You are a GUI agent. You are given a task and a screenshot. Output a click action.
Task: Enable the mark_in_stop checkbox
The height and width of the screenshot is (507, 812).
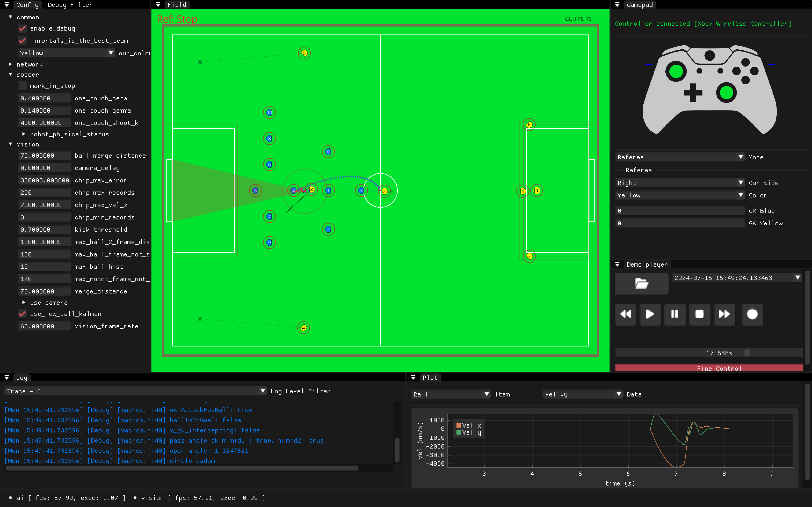(x=23, y=86)
